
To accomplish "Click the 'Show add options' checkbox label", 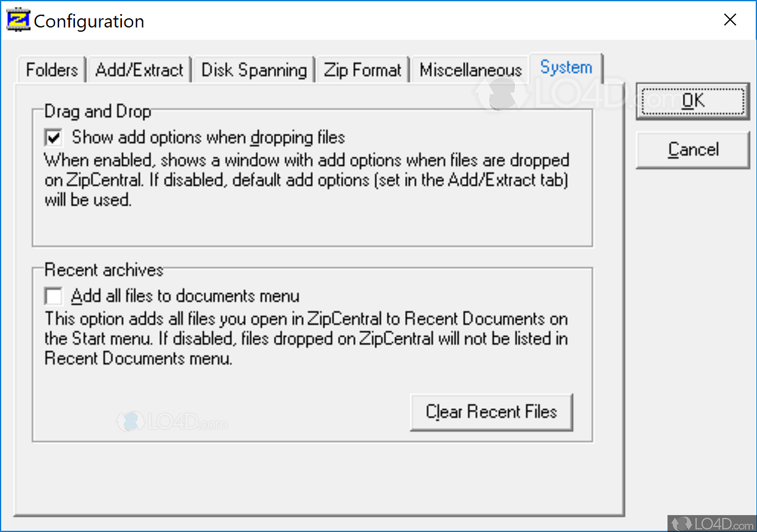I will point(207,137).
